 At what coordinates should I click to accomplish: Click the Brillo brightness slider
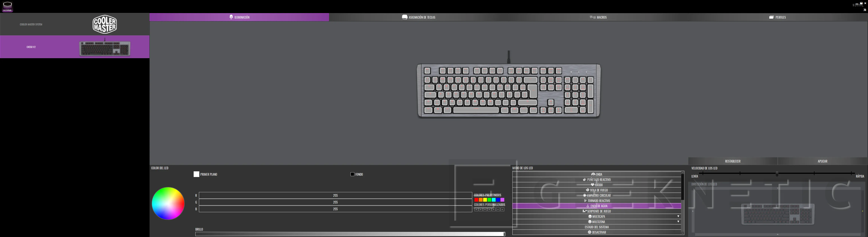[x=350, y=234]
